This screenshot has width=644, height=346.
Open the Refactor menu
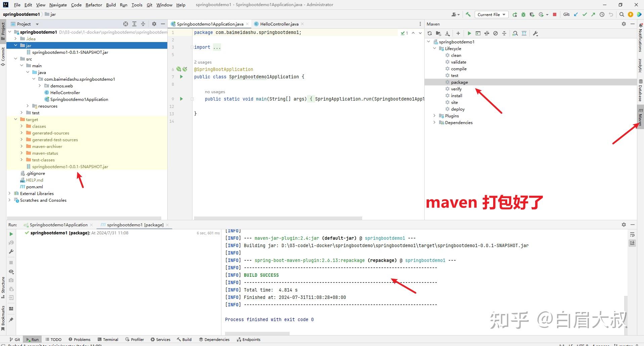click(94, 5)
